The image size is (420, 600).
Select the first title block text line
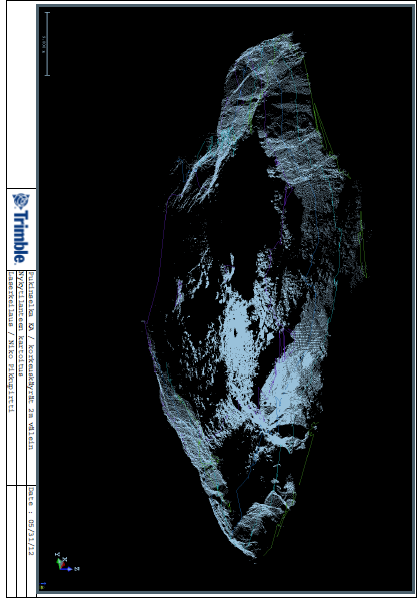coord(31,361)
